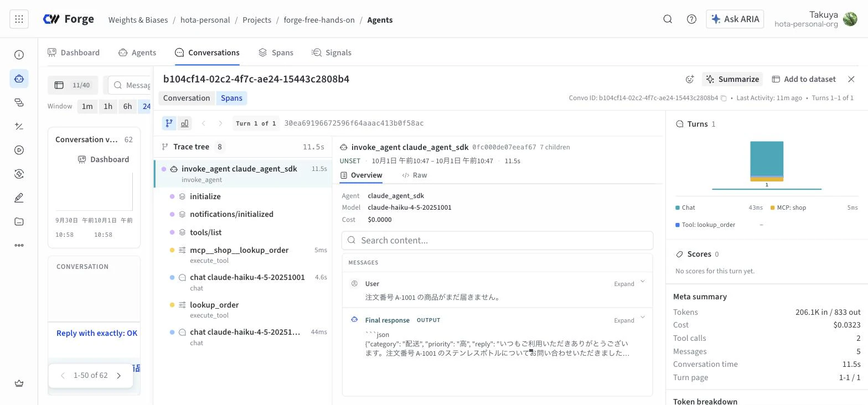Open the stacked layers sidebar icon
Viewport: 868px width, 405px height.
pyautogui.click(x=19, y=102)
